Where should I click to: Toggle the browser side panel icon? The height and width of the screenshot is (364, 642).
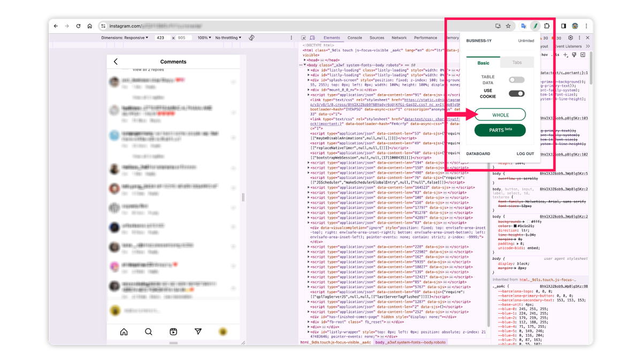pos(563,26)
